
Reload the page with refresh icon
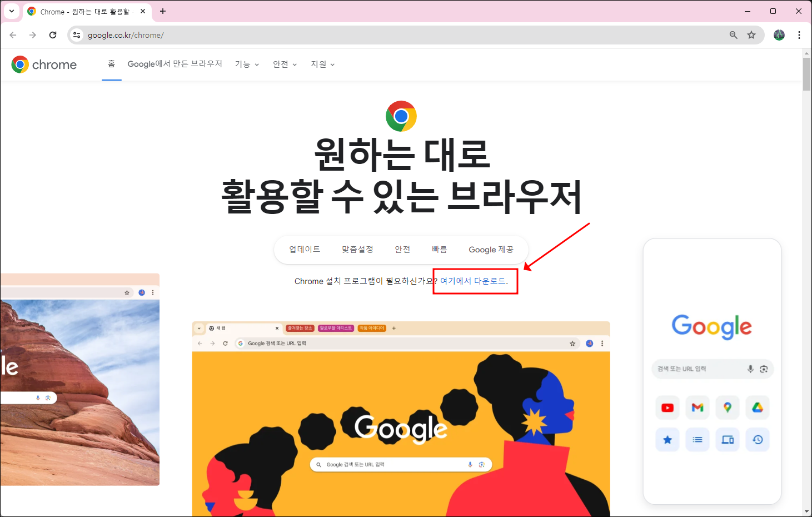(53, 35)
